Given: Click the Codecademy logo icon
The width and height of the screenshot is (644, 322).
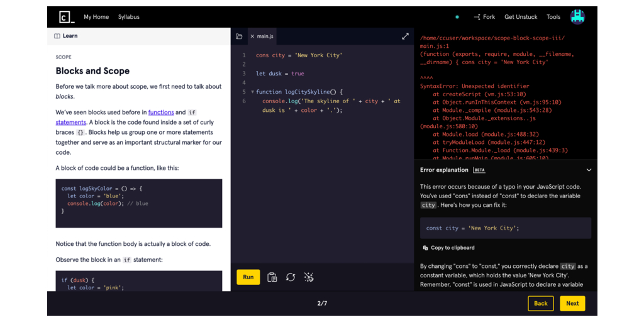Looking at the screenshot, I should pyautogui.click(x=67, y=17).
